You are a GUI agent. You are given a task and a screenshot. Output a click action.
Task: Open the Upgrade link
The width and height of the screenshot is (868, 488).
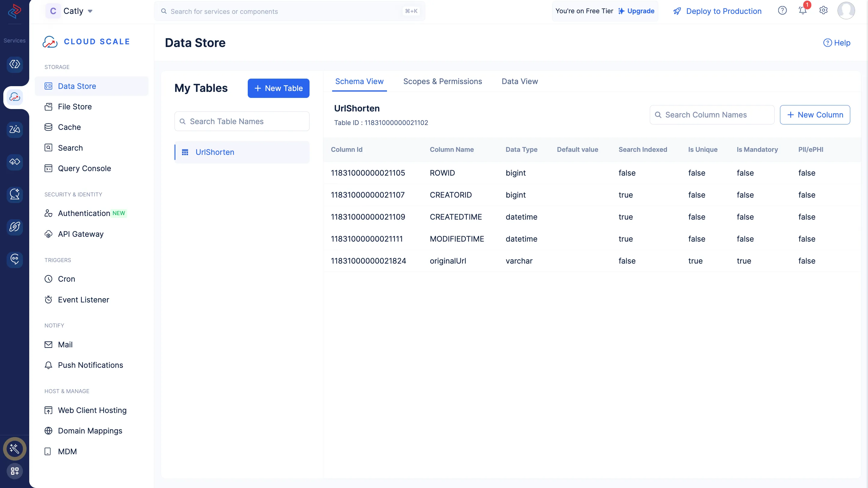coord(640,11)
